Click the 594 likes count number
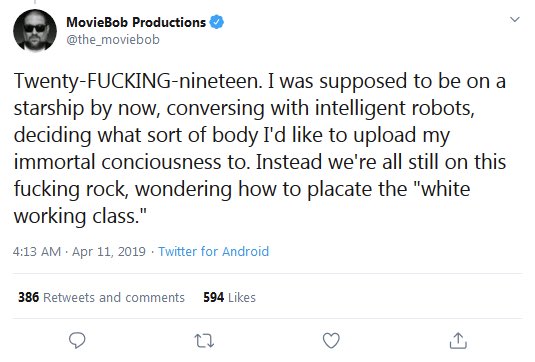 click(x=214, y=297)
